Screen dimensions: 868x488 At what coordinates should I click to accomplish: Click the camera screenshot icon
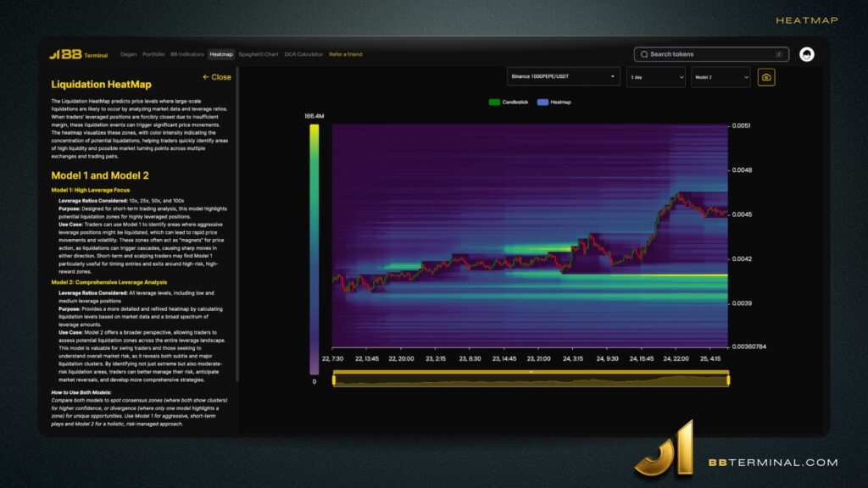tap(766, 77)
